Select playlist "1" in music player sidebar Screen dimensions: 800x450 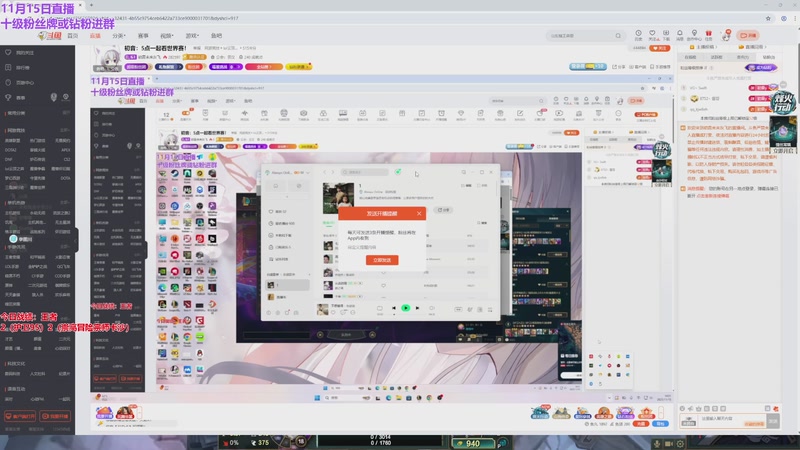pyautogui.click(x=288, y=285)
